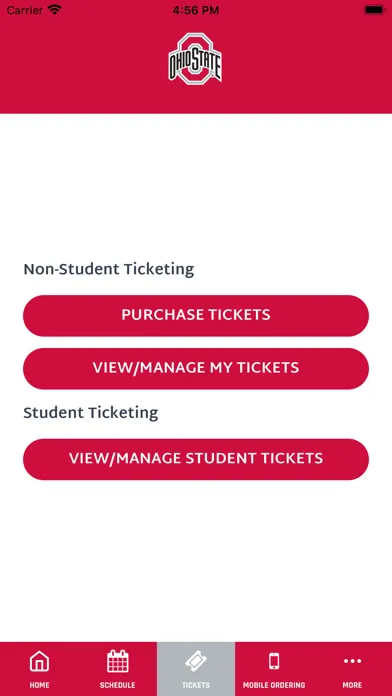Select the HOME tab text label
This screenshot has height=696, width=392.
click(39, 685)
